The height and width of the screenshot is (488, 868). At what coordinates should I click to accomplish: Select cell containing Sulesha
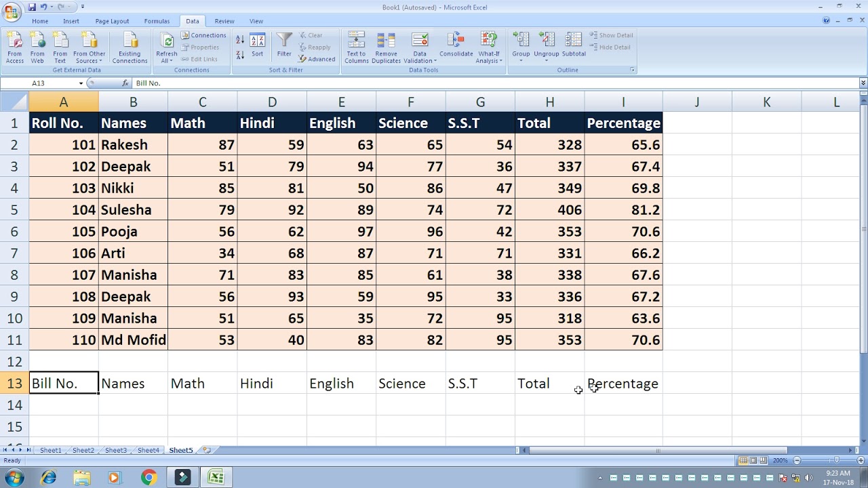click(133, 210)
